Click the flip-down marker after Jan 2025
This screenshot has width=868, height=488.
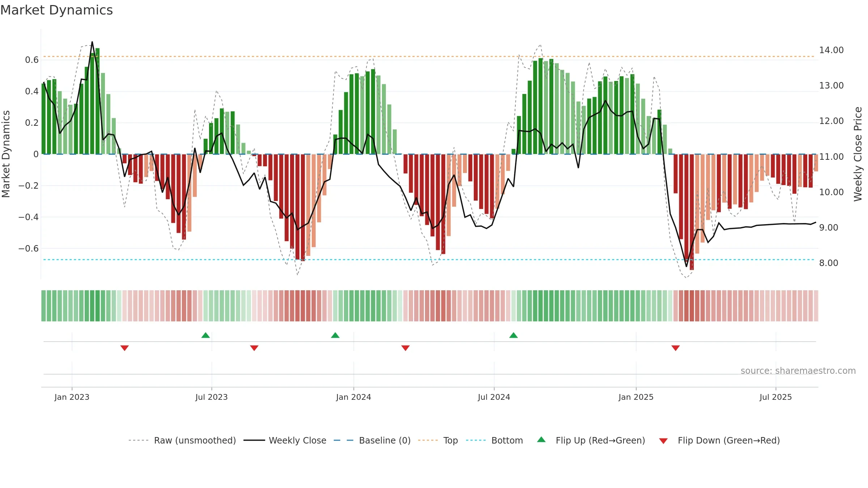click(676, 348)
